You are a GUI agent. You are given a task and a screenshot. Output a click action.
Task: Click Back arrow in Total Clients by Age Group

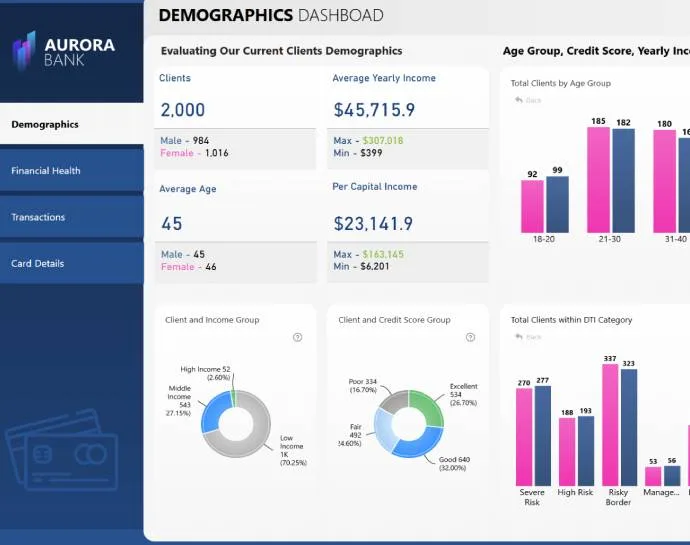pos(519,100)
